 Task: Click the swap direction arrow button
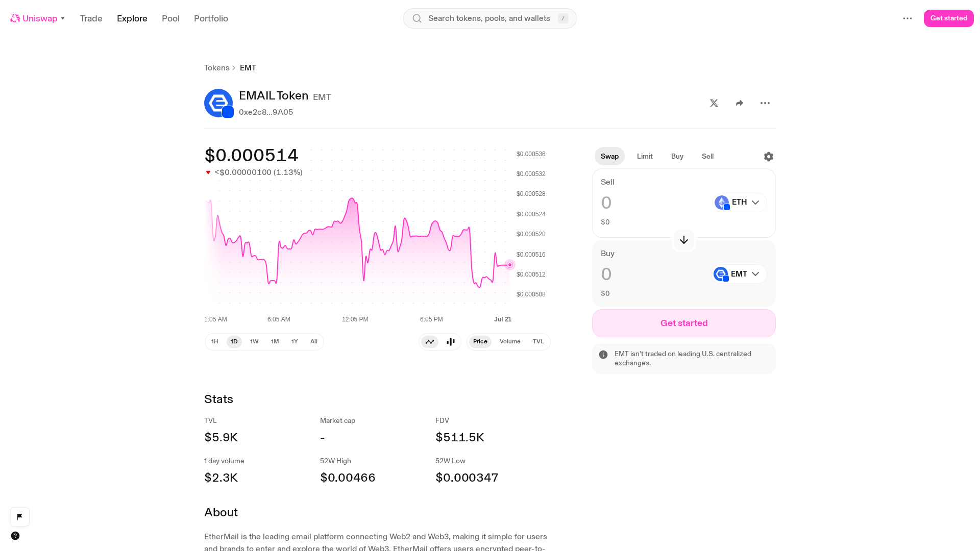(x=684, y=240)
